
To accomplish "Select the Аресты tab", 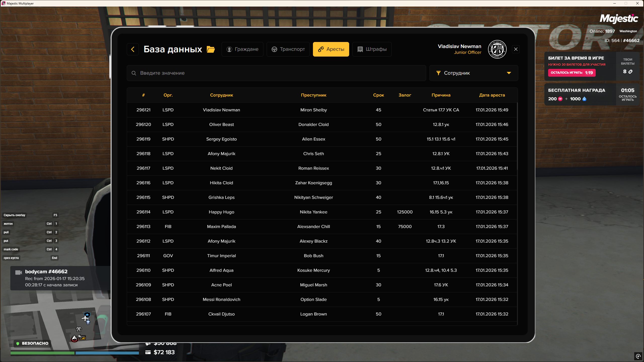I will [331, 49].
